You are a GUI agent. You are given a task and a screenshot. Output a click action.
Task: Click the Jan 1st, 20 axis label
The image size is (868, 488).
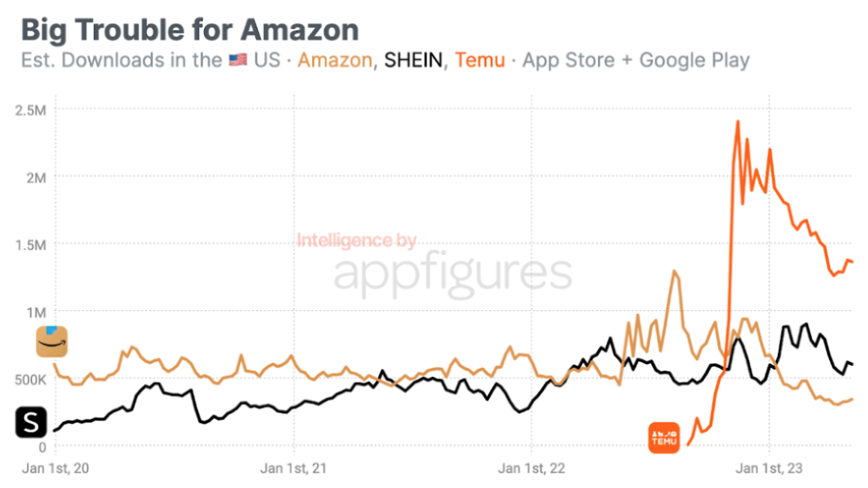(56, 468)
